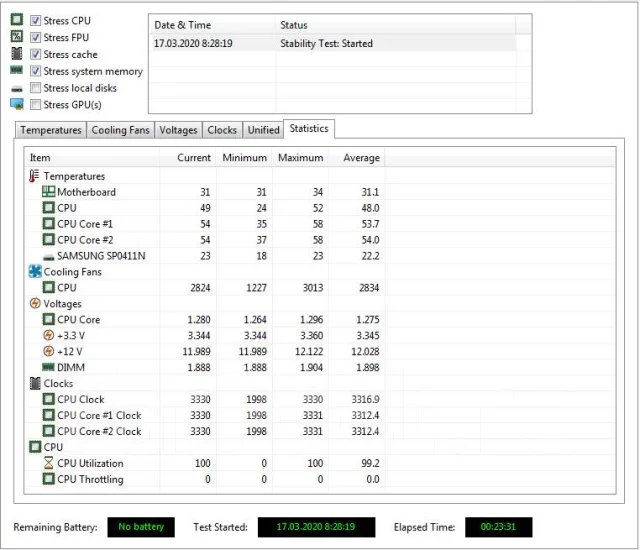Click the Clocks group heading
640x550 pixels.
pyautogui.click(x=58, y=384)
